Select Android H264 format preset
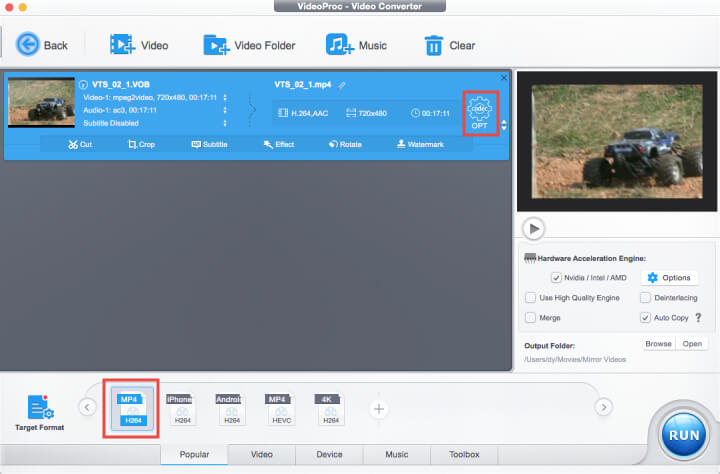720x474 pixels. tap(229, 408)
